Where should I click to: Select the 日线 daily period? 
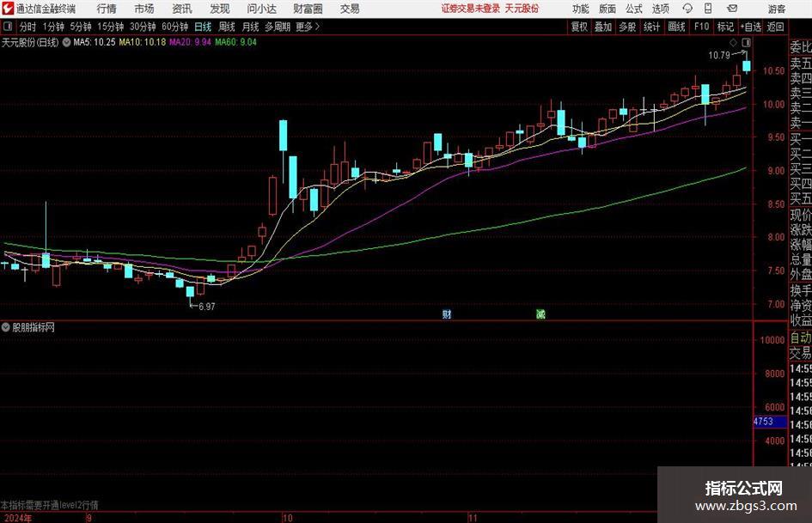click(x=203, y=27)
